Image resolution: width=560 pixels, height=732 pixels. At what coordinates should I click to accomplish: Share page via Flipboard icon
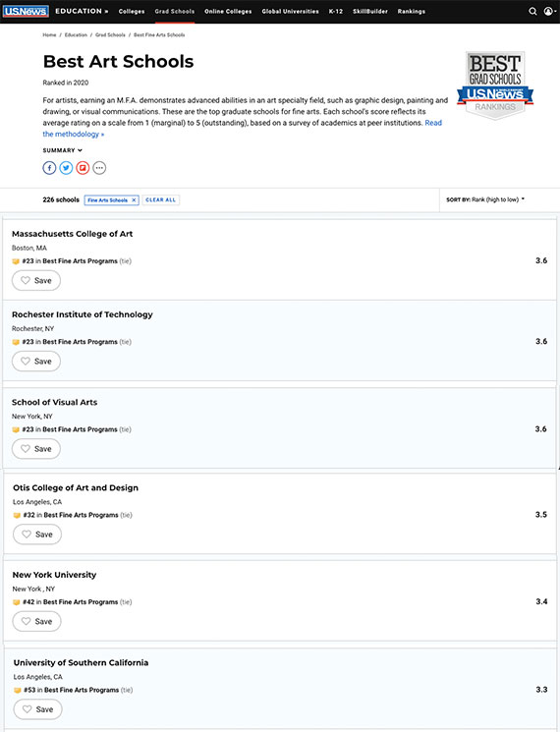point(83,168)
